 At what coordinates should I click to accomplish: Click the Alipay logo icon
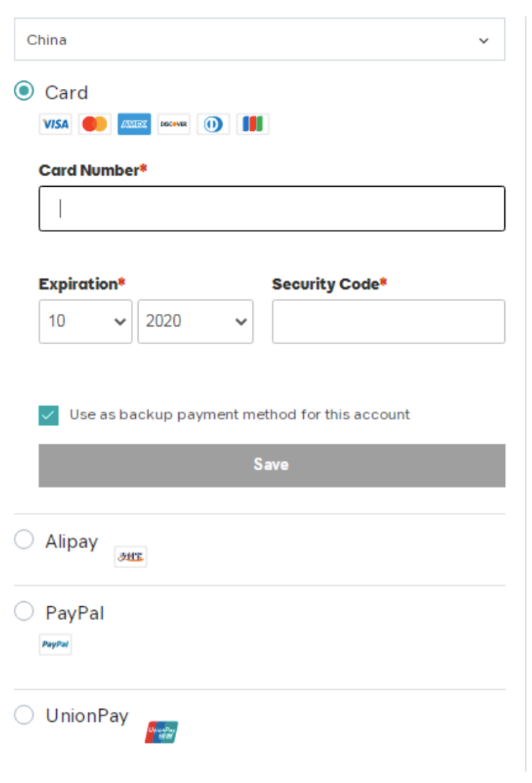pos(130,556)
